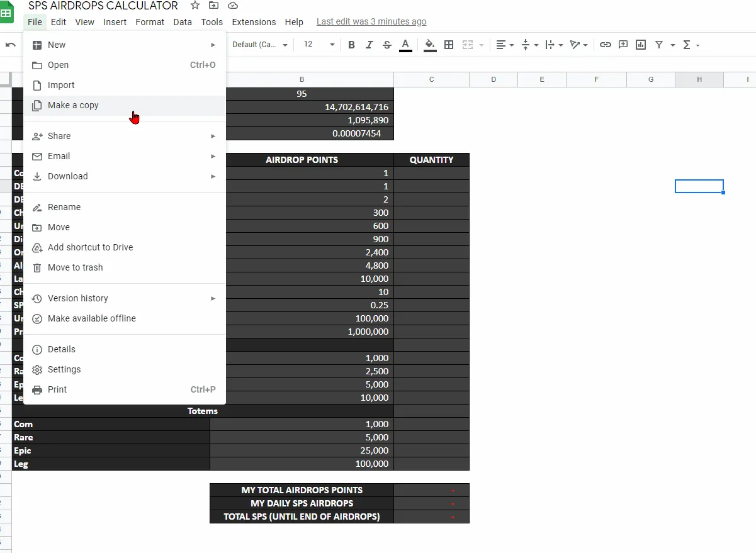Expand the Download submenu

tap(125, 176)
